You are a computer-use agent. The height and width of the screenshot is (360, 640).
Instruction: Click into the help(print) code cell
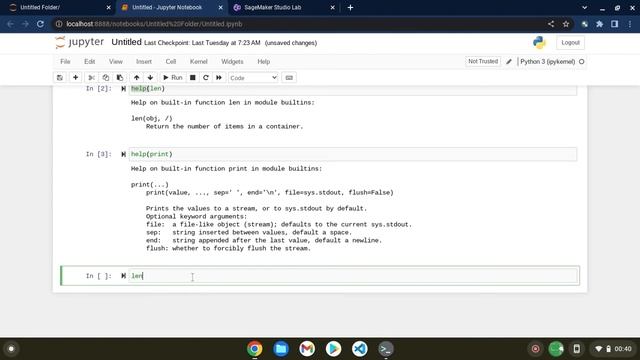pyautogui.click(x=353, y=154)
